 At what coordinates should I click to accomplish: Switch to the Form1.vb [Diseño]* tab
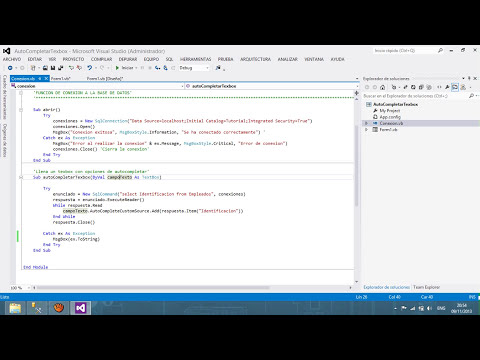pyautogui.click(x=105, y=79)
